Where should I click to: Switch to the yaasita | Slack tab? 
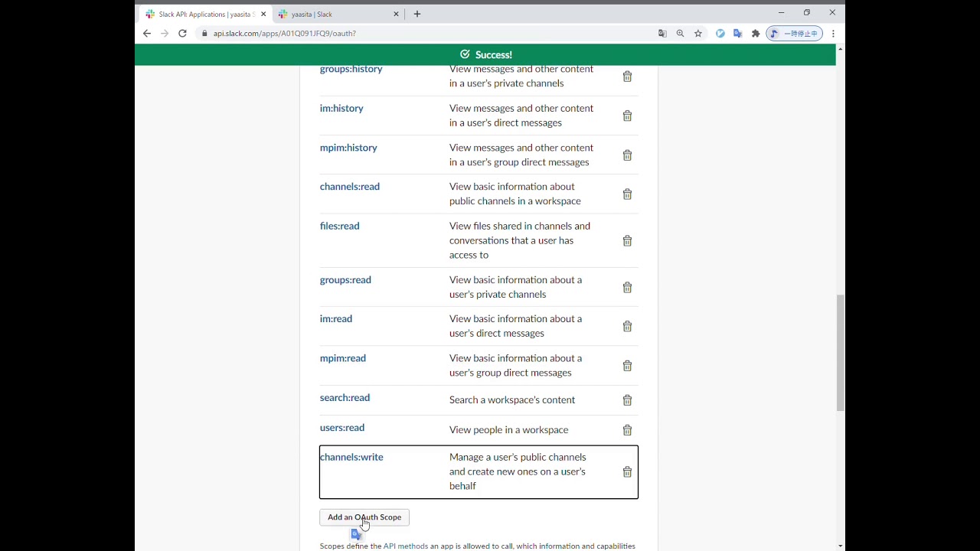pyautogui.click(x=339, y=14)
